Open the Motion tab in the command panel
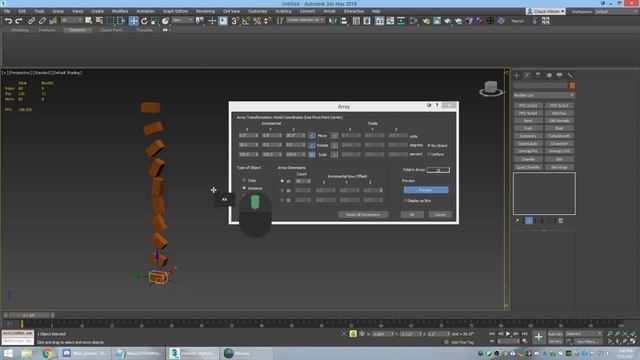The image size is (640, 360). (x=549, y=75)
